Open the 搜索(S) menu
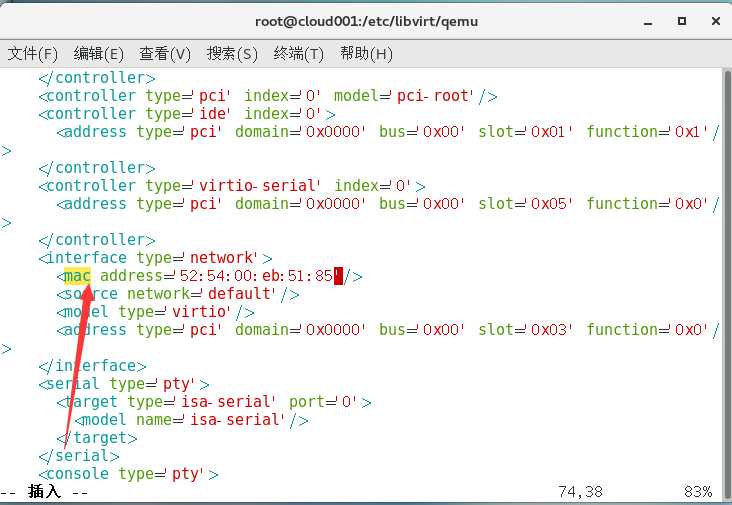This screenshot has height=505, width=732. 232,54
